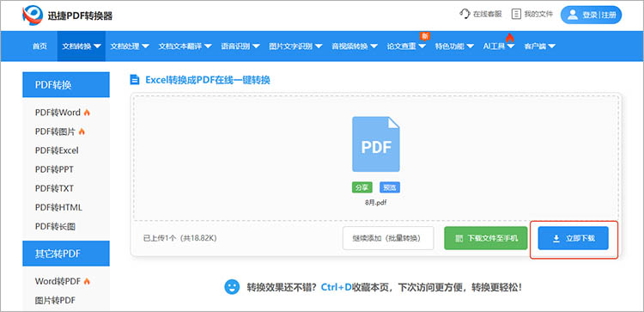This screenshot has height=312, width=644.
Task: Click the user avatar icon in login button
Action: (573, 15)
